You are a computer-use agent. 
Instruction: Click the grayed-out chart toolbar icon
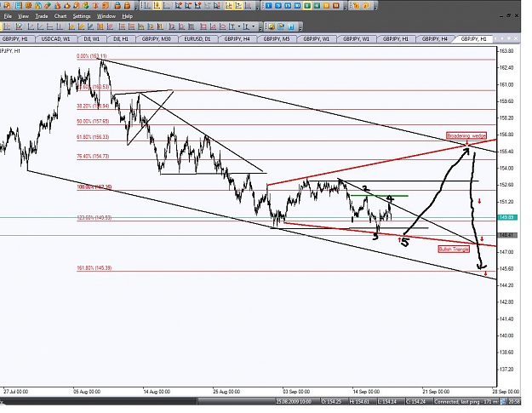(208, 5)
